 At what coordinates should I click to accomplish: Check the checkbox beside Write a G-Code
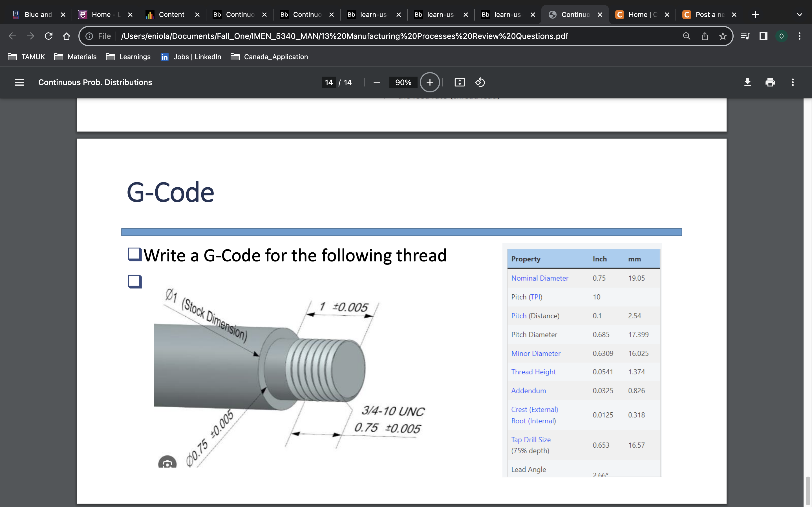pos(134,255)
